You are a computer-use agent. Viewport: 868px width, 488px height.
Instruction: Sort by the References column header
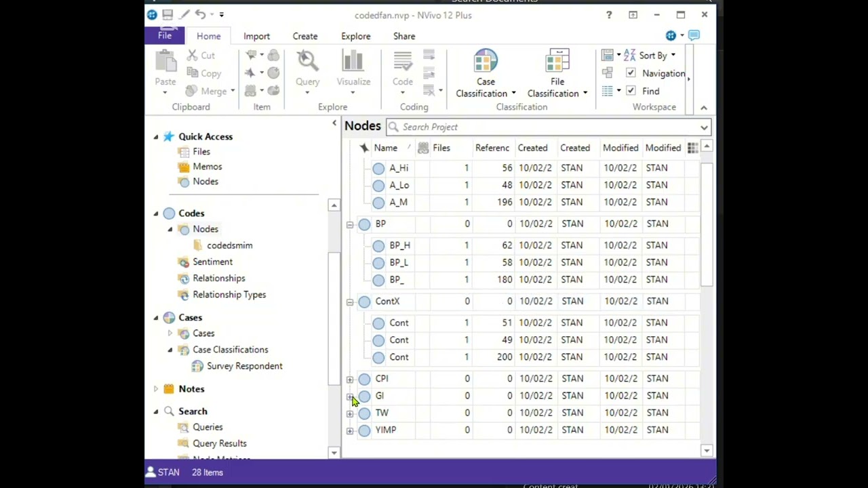click(492, 148)
